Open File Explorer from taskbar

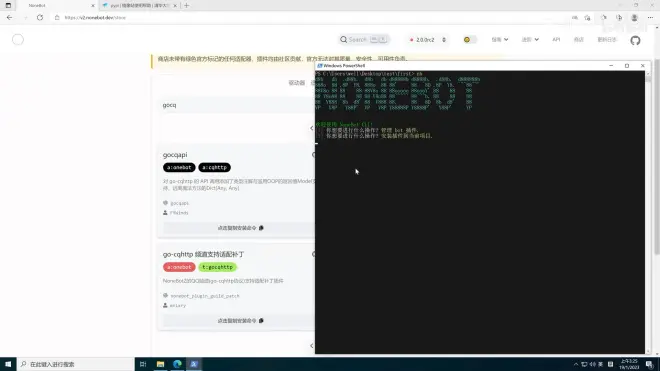(160, 364)
